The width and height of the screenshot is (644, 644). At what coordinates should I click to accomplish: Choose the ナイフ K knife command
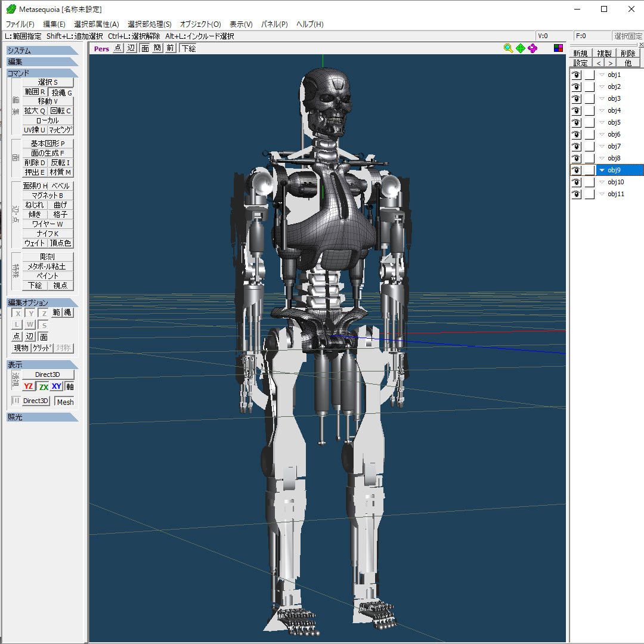[48, 233]
